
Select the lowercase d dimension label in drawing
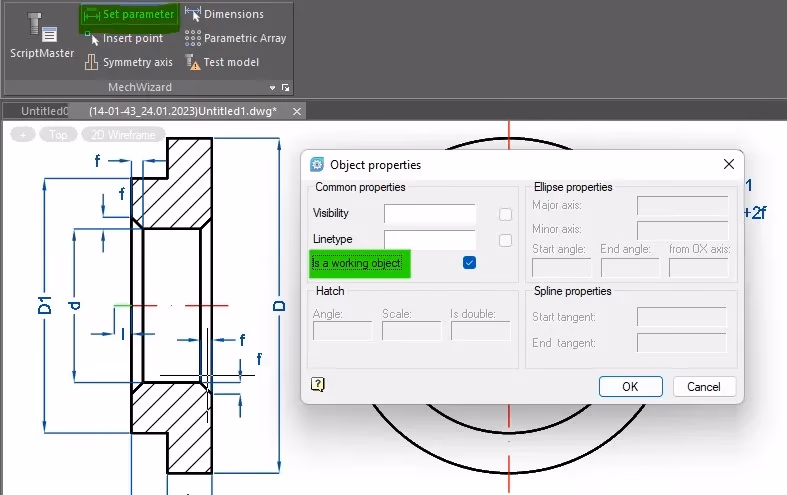[74, 305]
